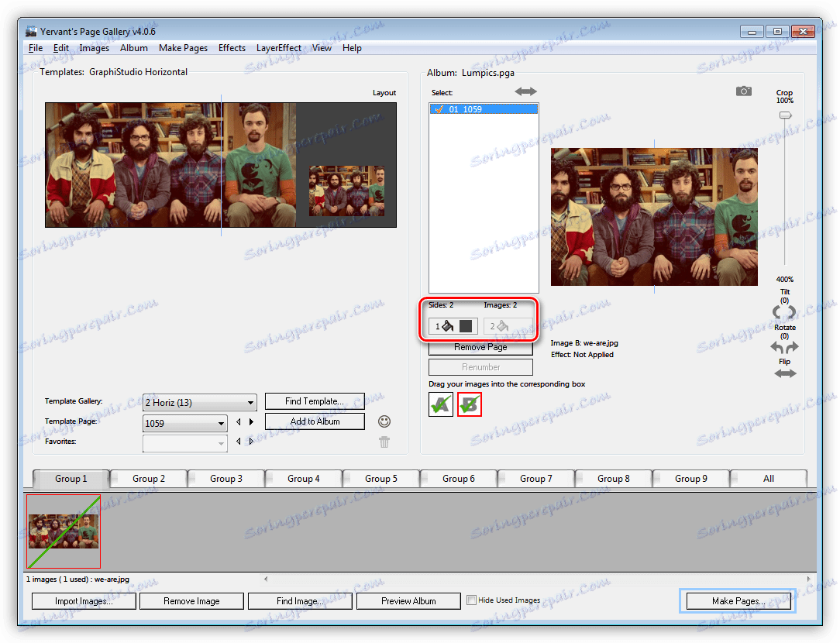This screenshot has width=840, height=643.
Task: Open the Edit menu
Action: point(61,48)
